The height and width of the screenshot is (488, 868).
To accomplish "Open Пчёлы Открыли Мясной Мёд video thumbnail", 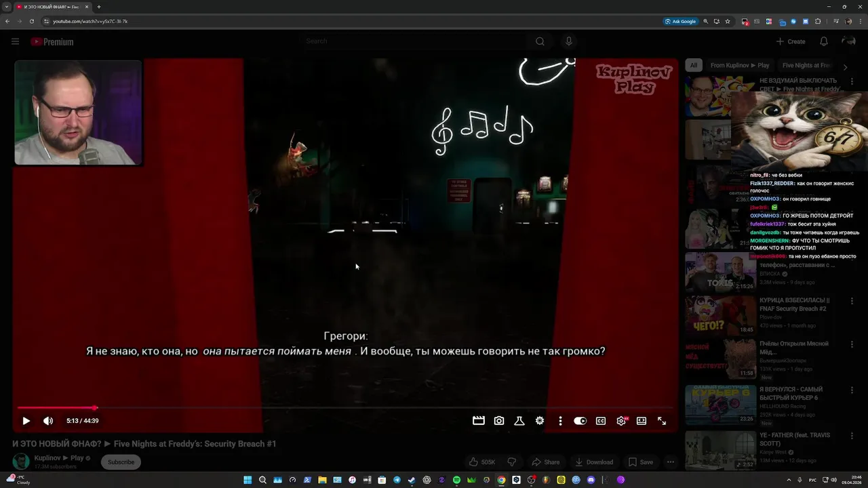I will 719,358.
